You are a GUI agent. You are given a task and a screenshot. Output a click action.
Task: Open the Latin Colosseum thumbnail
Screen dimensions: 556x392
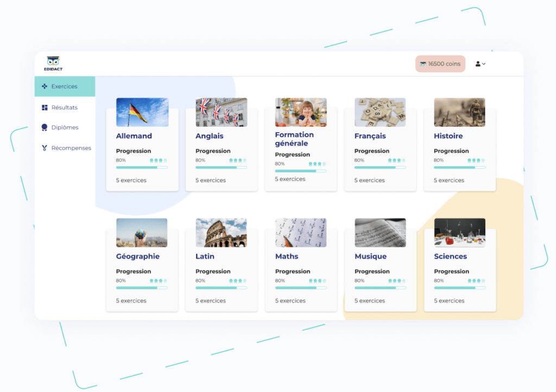tap(222, 232)
